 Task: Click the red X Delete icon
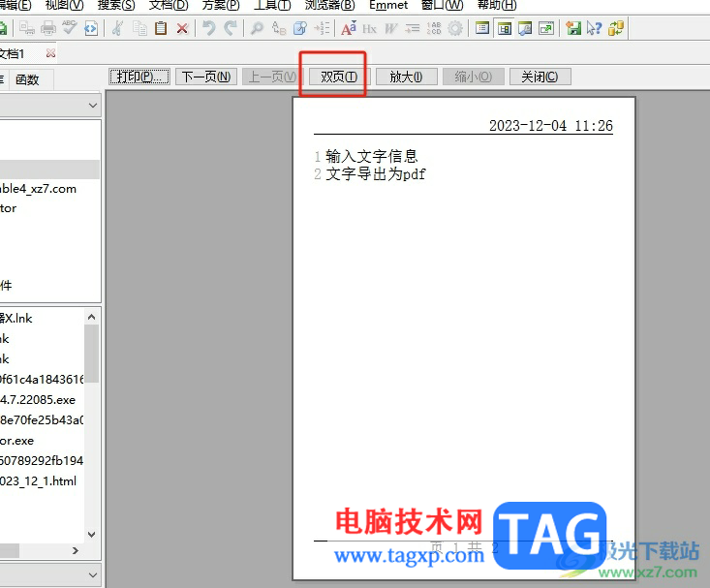182,28
